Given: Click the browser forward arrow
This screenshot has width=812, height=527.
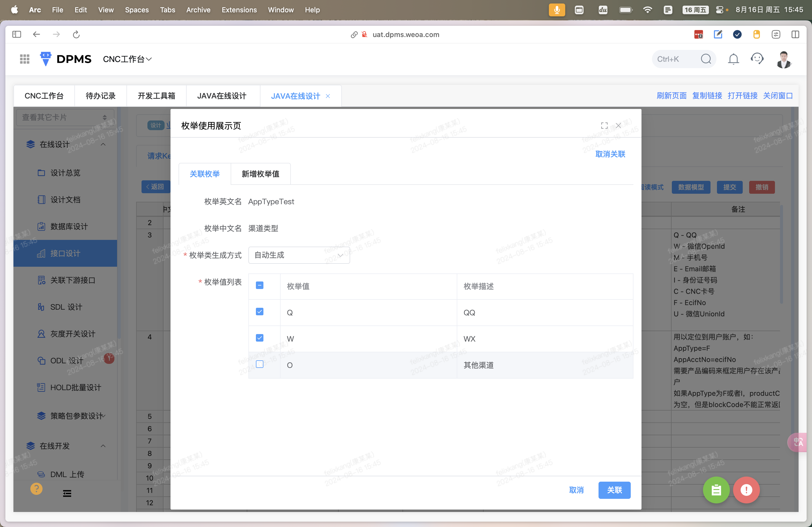Looking at the screenshot, I should pyautogui.click(x=56, y=34).
